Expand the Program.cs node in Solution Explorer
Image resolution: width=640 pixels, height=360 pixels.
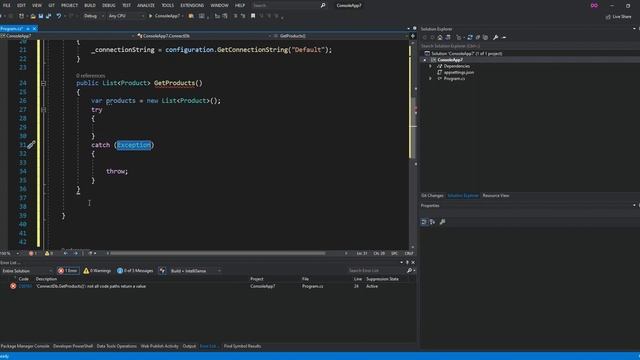(430, 78)
